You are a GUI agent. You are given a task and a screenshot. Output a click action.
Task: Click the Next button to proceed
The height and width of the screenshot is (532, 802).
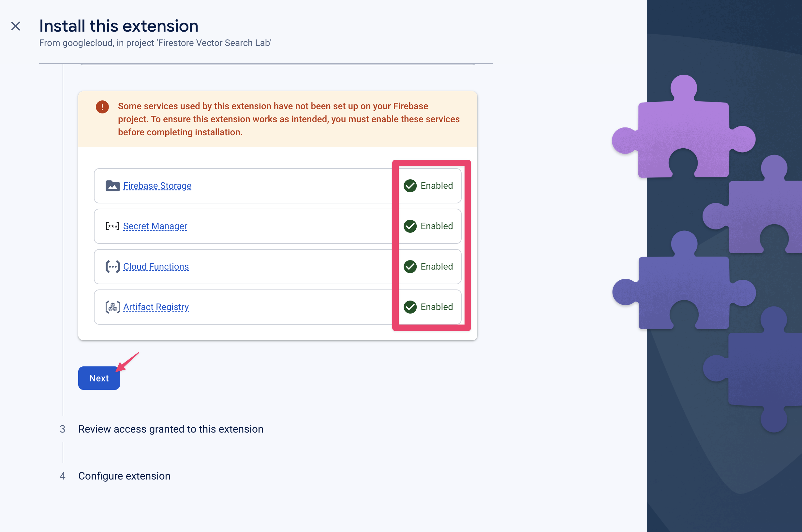[x=99, y=378]
